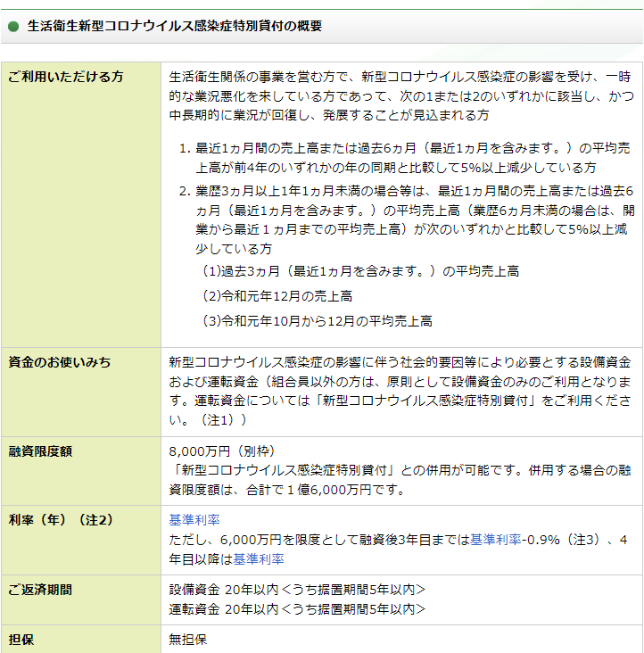Click the 融資限度額 row header
The height and width of the screenshot is (653, 644).
(40, 451)
